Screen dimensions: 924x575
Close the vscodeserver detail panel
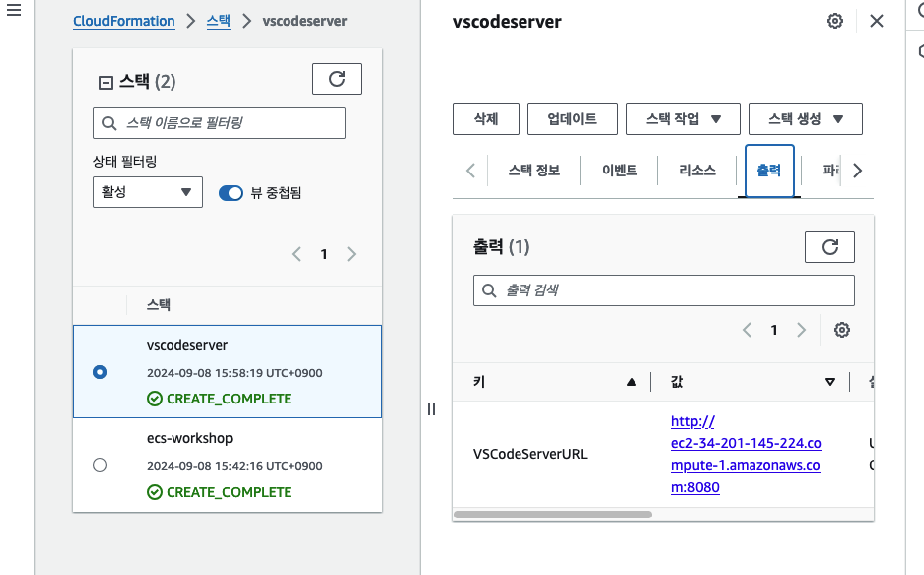coord(876,21)
